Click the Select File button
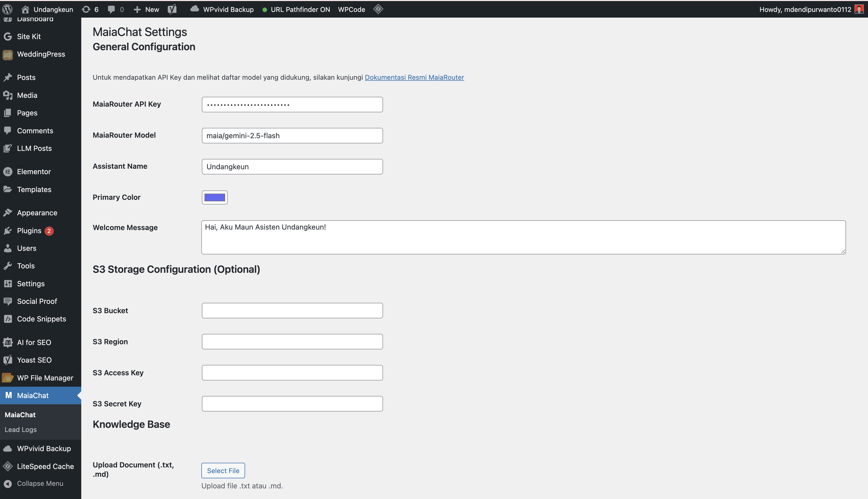The height and width of the screenshot is (499, 868). (223, 471)
